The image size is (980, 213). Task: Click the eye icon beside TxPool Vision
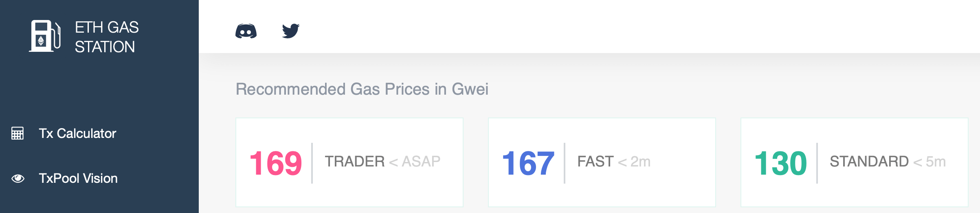18,178
